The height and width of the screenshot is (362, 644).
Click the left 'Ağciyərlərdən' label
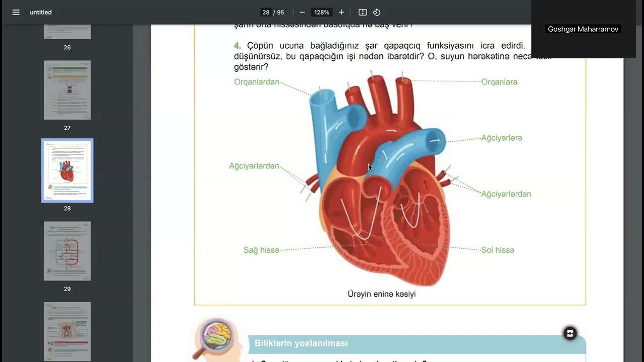click(254, 166)
